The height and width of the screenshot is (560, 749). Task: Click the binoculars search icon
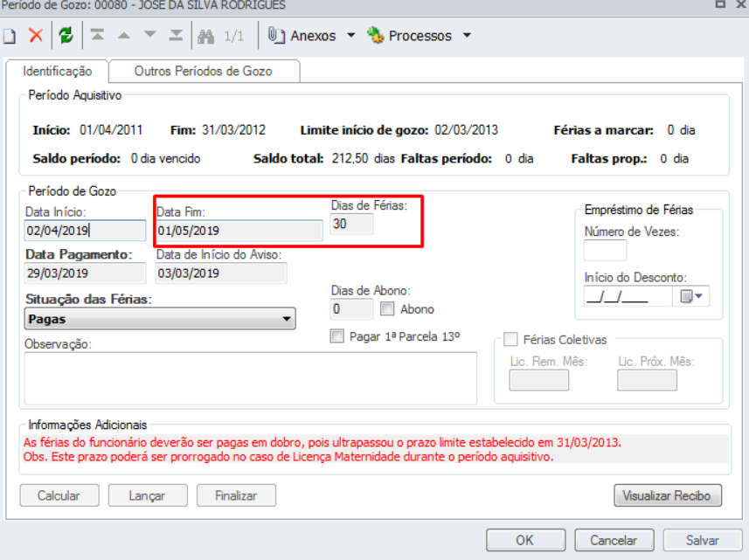click(206, 37)
